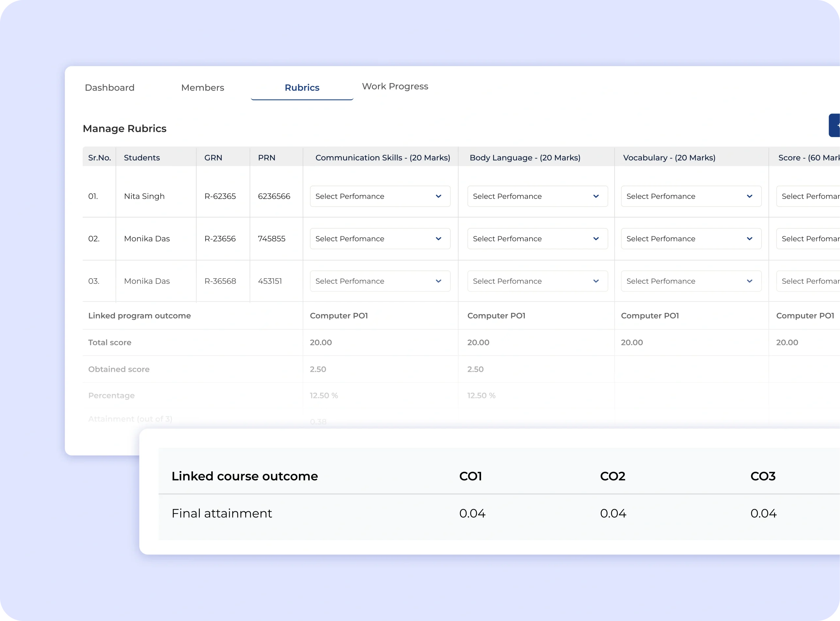Open row 03 Communication Skills performance dropdown
Screen dimensions: 840x621
(380, 281)
